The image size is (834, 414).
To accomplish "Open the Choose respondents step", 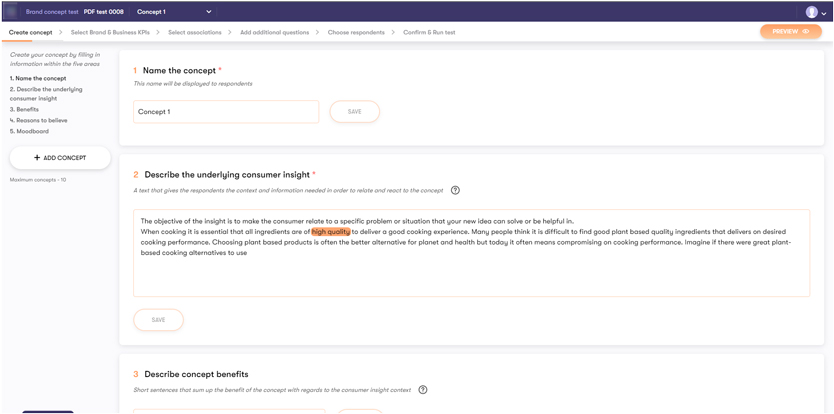I will [x=356, y=32].
